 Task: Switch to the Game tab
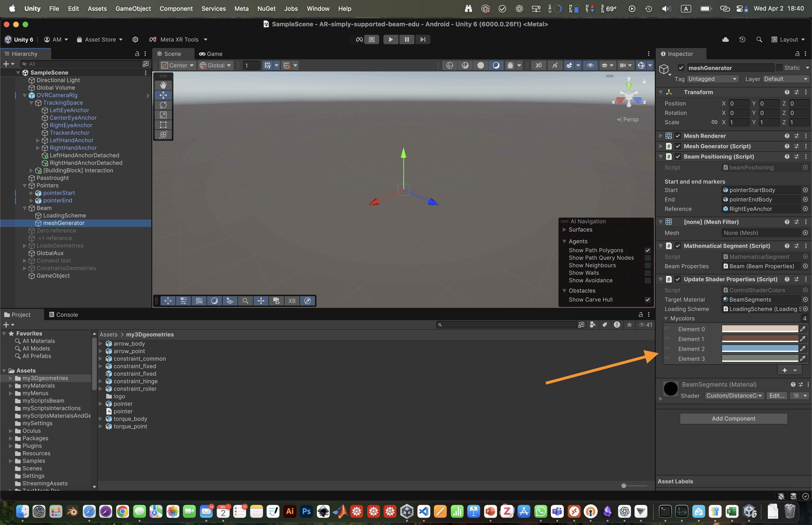[x=211, y=54]
